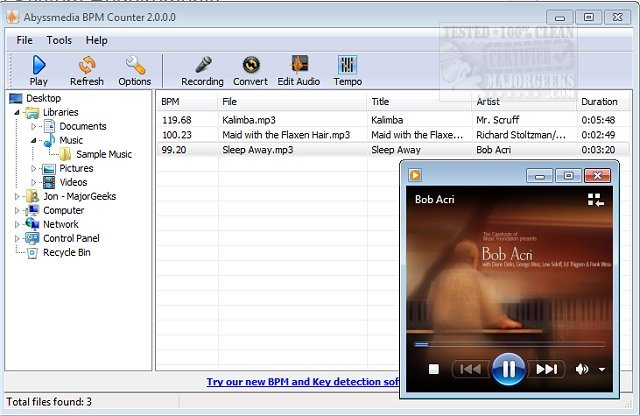Skip to previous track in media player
The height and width of the screenshot is (416, 640).
point(471,369)
